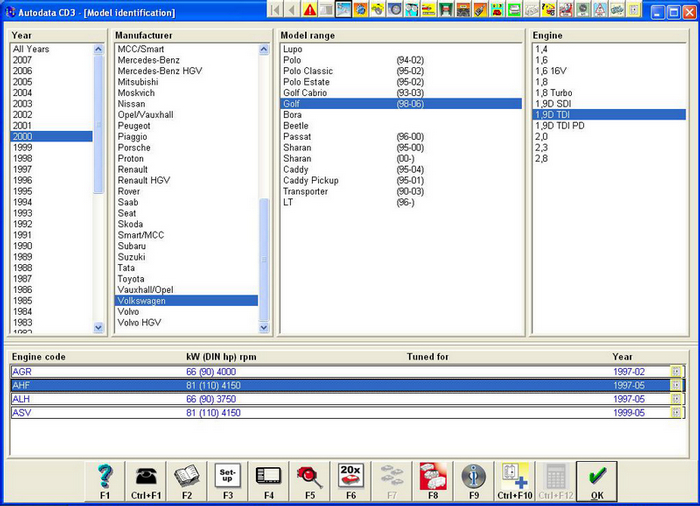Image resolution: width=700 pixels, height=506 pixels.
Task: Confirm selection with the OK checkmark button
Action: click(597, 474)
